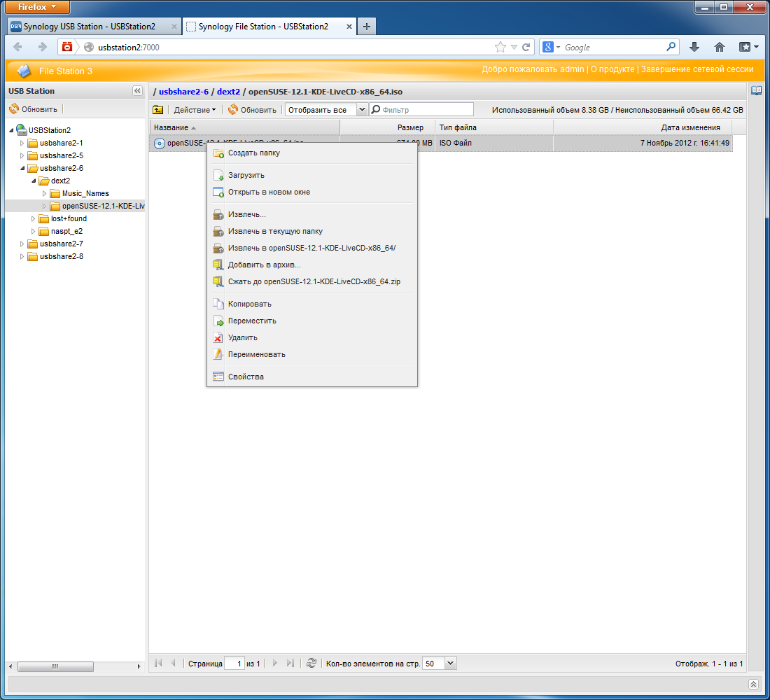Click the page number input field
The width and height of the screenshot is (770, 700).
click(234, 664)
